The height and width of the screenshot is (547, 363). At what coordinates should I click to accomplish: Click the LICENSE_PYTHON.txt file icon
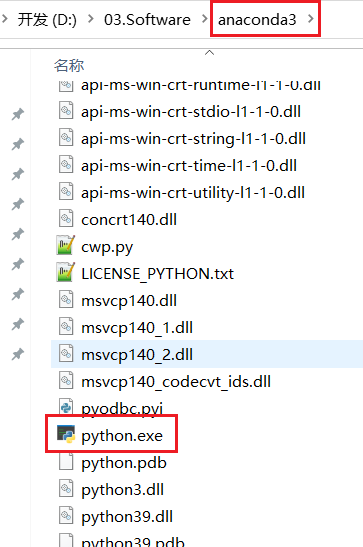click(66, 272)
